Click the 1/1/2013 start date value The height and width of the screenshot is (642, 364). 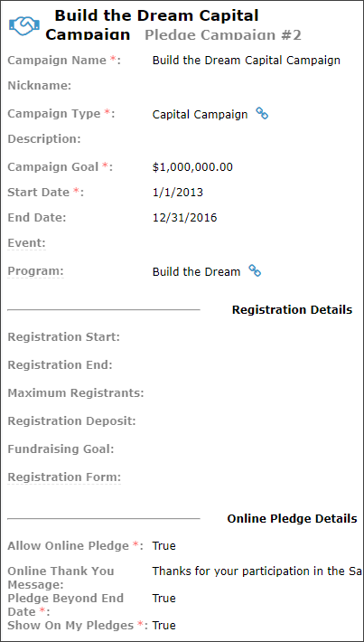point(178,192)
